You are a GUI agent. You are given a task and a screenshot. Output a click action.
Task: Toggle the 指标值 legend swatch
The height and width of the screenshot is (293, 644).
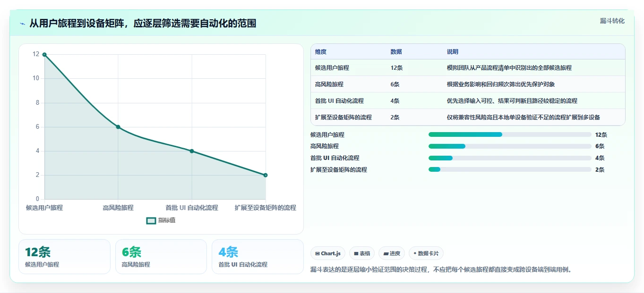pyautogui.click(x=151, y=220)
